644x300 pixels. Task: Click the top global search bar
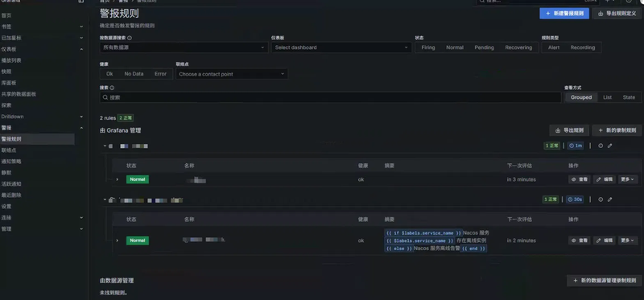538,2
